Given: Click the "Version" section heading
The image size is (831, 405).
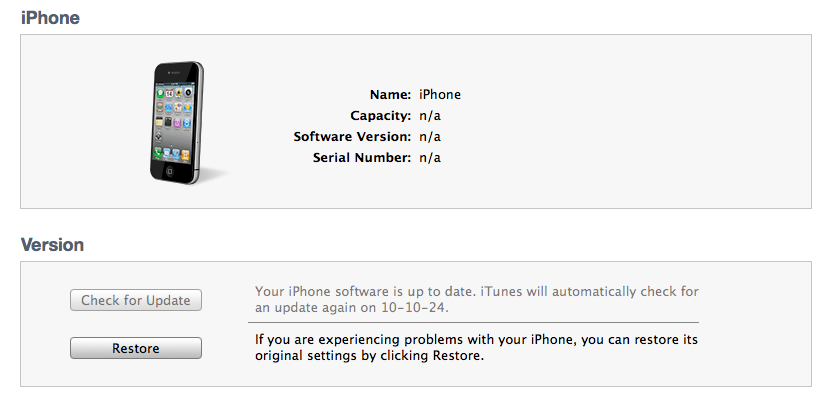Looking at the screenshot, I should (x=52, y=244).
